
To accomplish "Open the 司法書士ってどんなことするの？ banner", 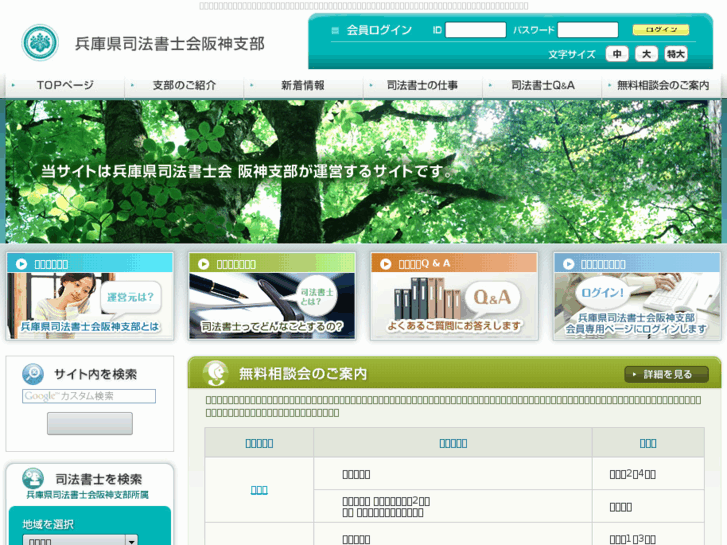I will 272,297.
